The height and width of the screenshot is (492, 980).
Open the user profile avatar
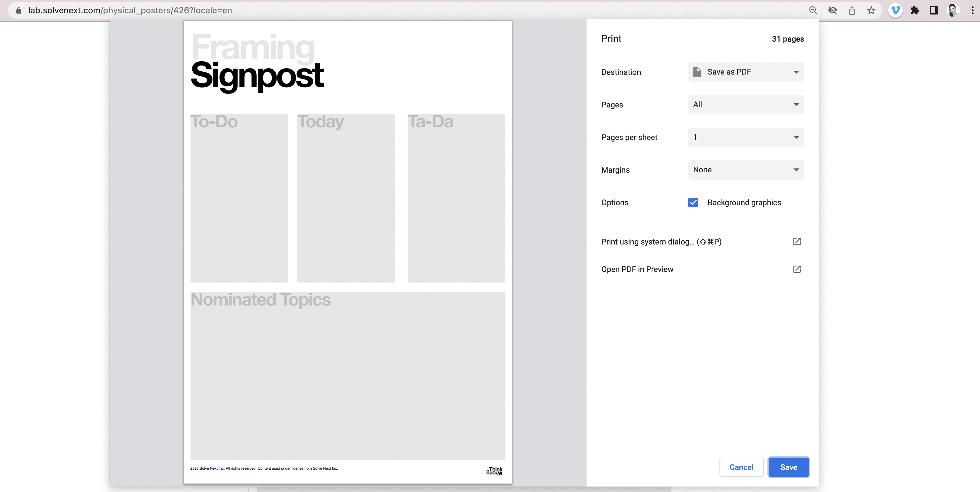coord(953,10)
